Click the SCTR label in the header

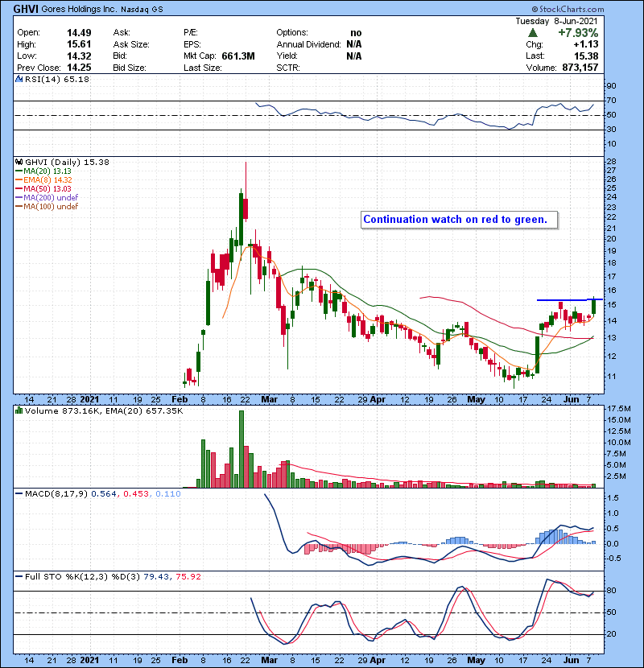point(287,68)
